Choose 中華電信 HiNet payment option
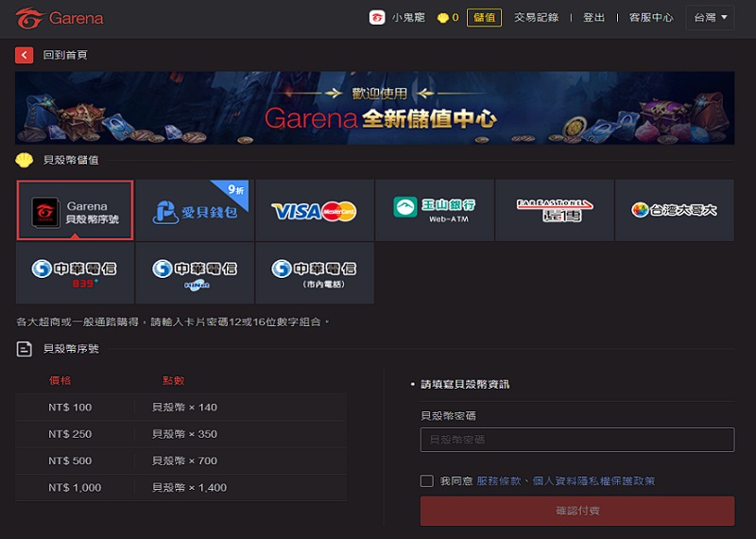The width and height of the screenshot is (756, 539). point(195,273)
